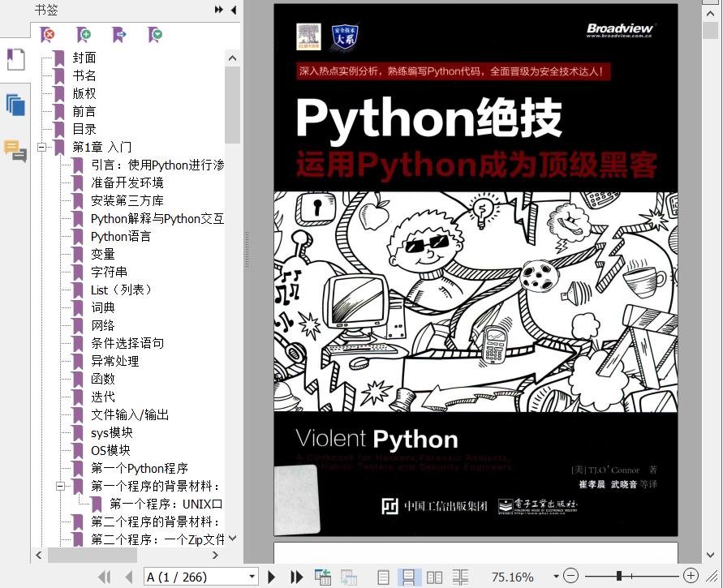Screen dimensions: 723x588
Task: Go to the previous page
Action: 129,577
